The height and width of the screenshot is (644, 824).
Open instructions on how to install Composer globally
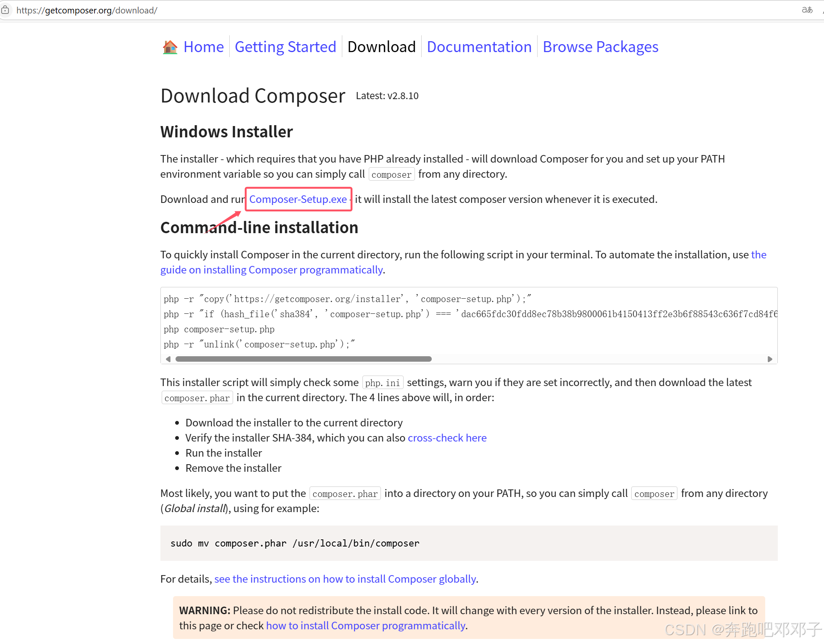[345, 579]
